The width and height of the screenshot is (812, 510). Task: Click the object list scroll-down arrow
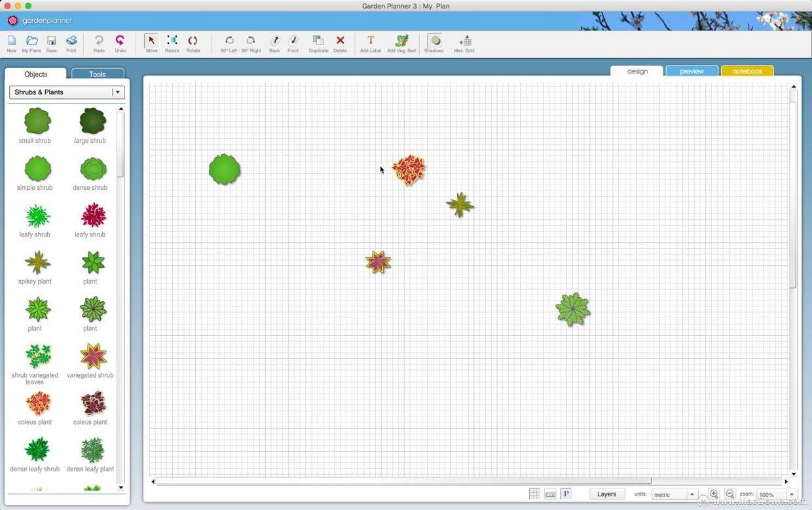[x=120, y=488]
